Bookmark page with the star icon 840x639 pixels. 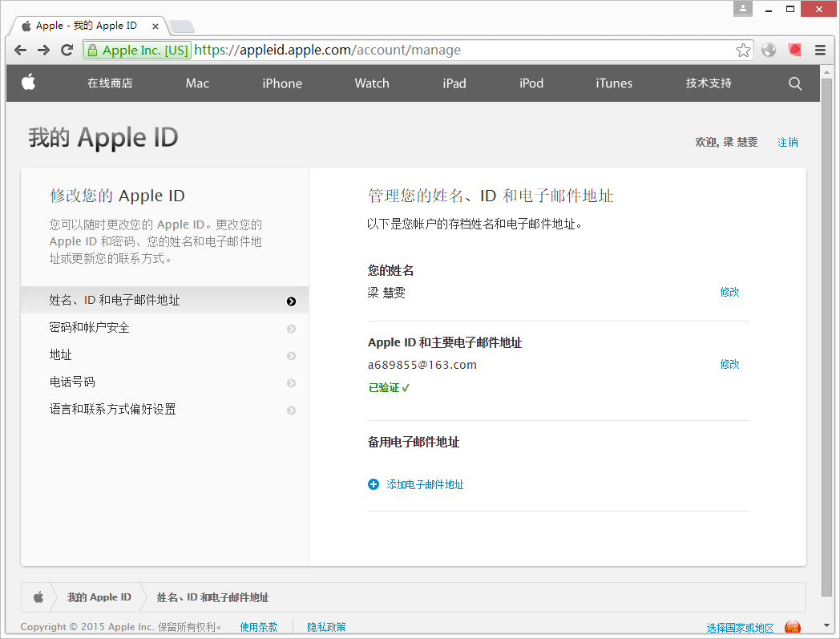[743, 51]
